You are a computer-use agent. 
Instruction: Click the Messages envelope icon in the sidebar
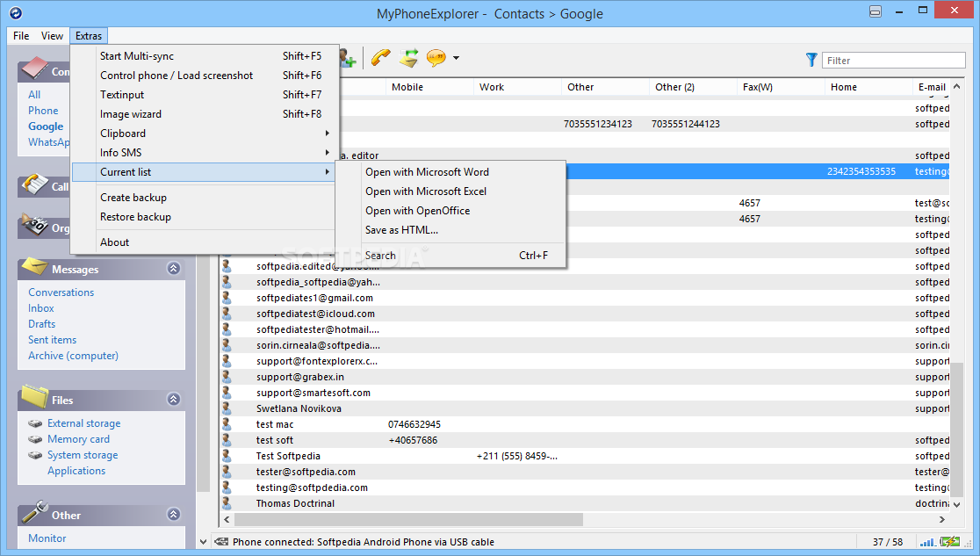point(34,268)
